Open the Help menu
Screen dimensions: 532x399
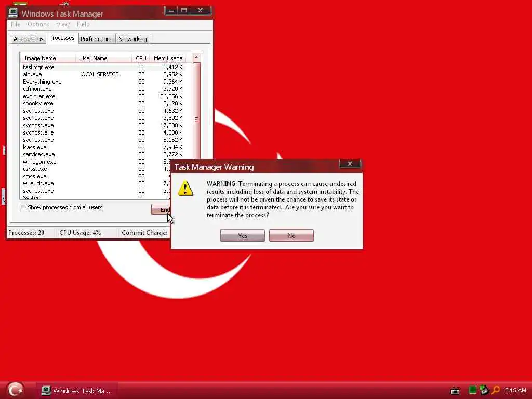coord(83,24)
